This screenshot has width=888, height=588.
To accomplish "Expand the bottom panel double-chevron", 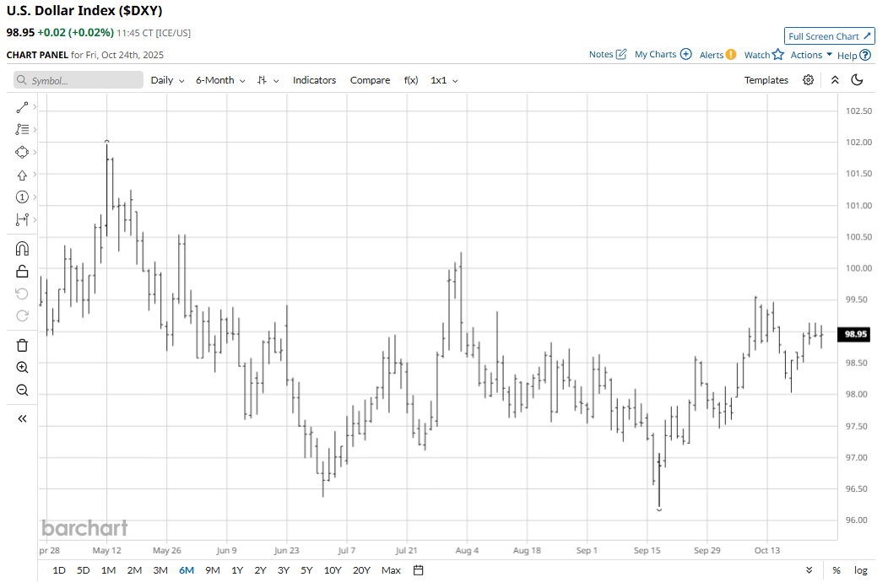I will tap(809, 570).
